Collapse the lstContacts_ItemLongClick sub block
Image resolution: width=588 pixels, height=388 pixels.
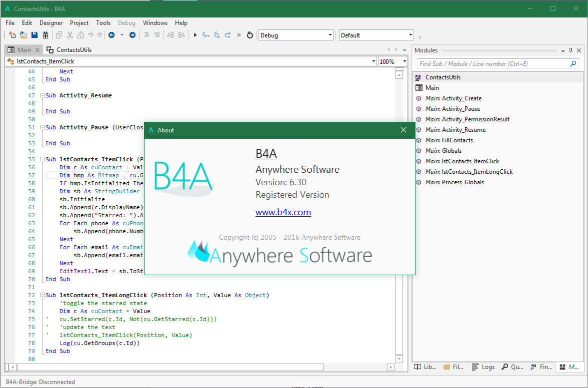42,295
